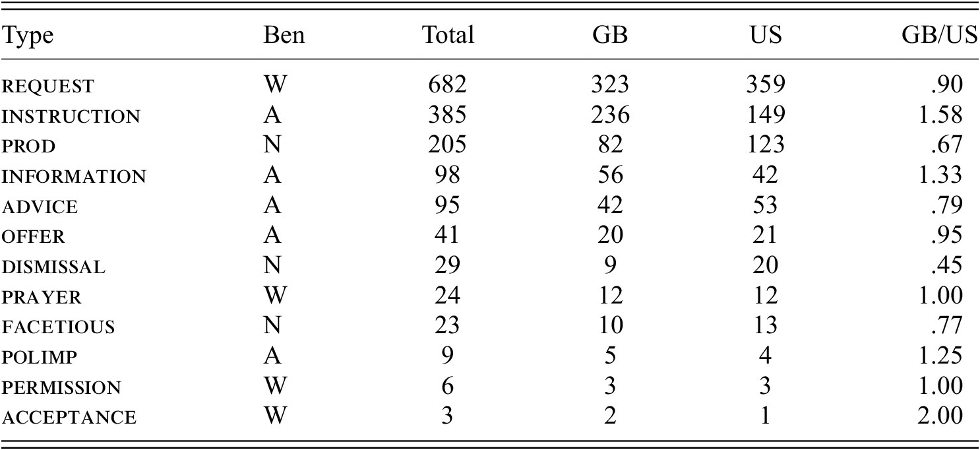Click the ACCEPTANCE row label
Screen dimensions: 980x450
click(69, 418)
